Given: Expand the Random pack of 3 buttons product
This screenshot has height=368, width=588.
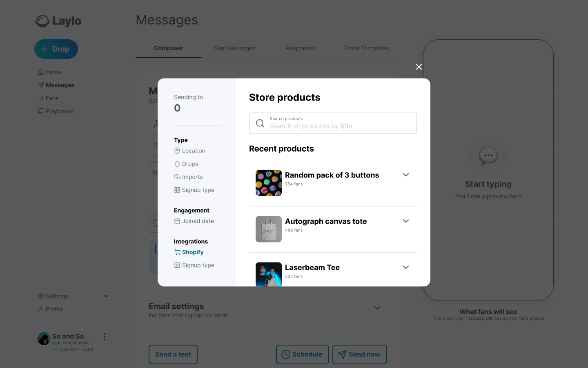Looking at the screenshot, I should 406,175.
